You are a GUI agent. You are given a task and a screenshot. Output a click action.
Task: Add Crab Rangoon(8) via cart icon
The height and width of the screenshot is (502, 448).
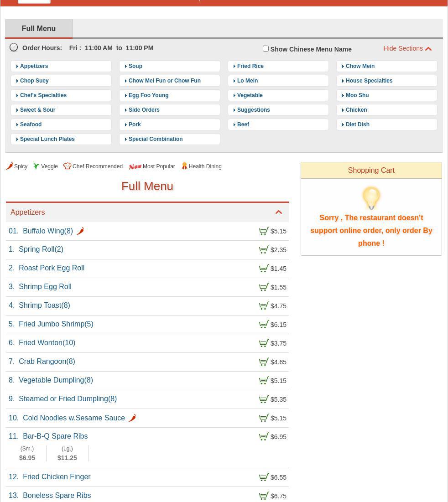tap(264, 362)
